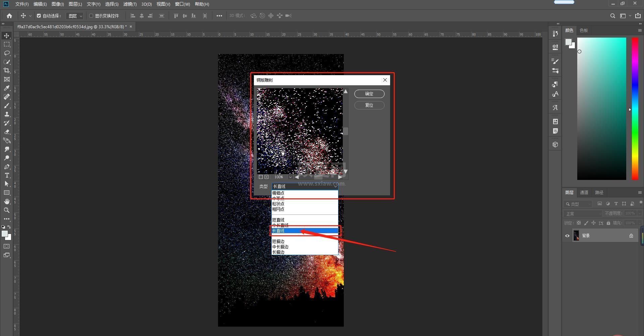644x336 pixels.
Task: Open the 正常 blend mode dropdown
Action: pyautogui.click(x=583, y=213)
